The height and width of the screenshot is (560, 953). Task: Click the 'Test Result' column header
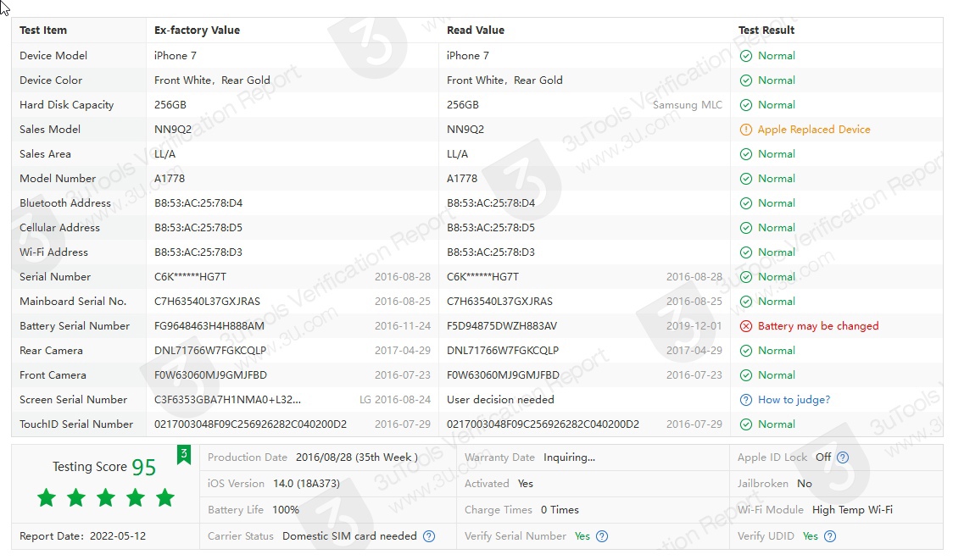point(766,30)
